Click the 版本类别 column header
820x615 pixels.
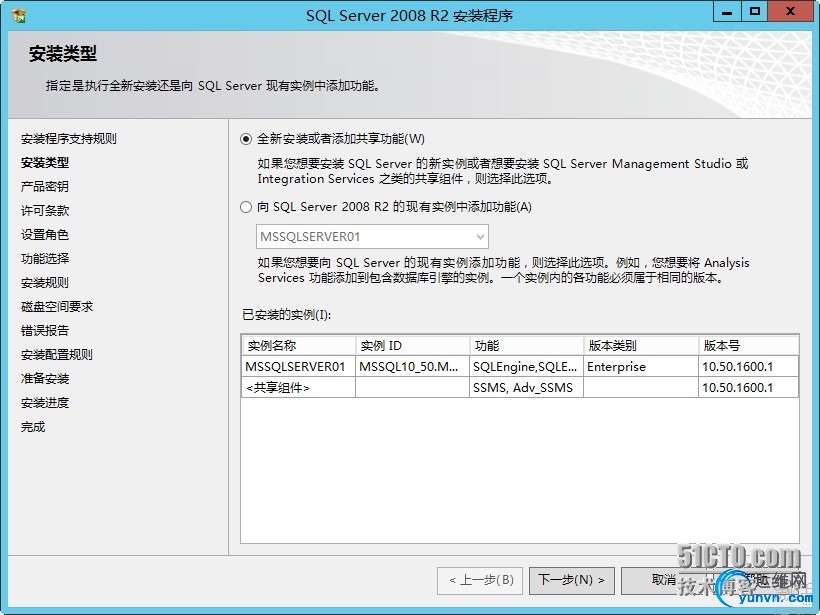click(641, 346)
